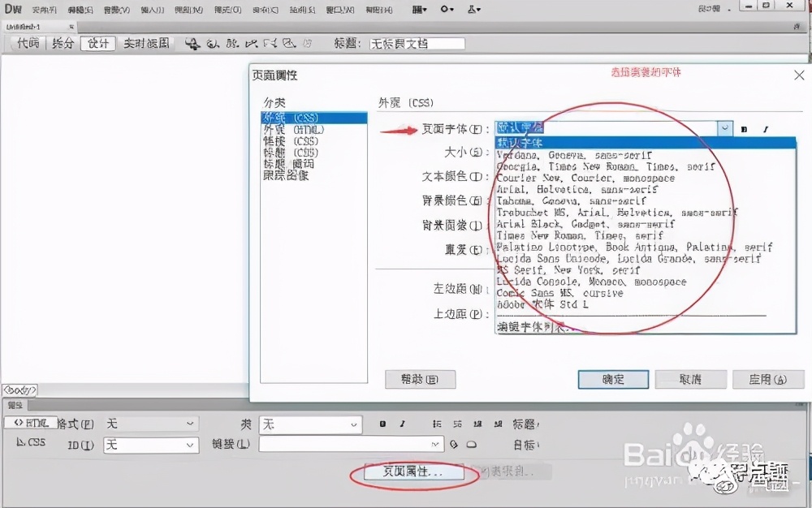The width and height of the screenshot is (812, 508).
Task: Apply italic formatting in Properties panel
Action: 402,424
